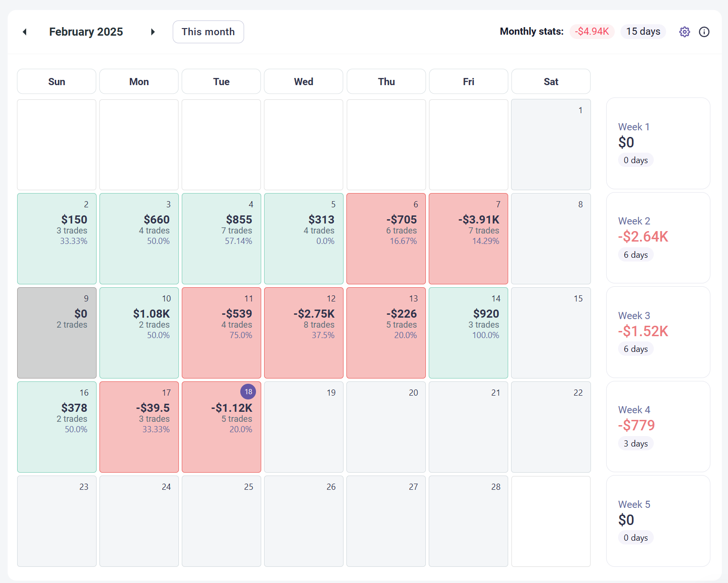Screen dimensions: 728x583
Task: Click the -$4.94K monthly stats badge
Action: 592,31
